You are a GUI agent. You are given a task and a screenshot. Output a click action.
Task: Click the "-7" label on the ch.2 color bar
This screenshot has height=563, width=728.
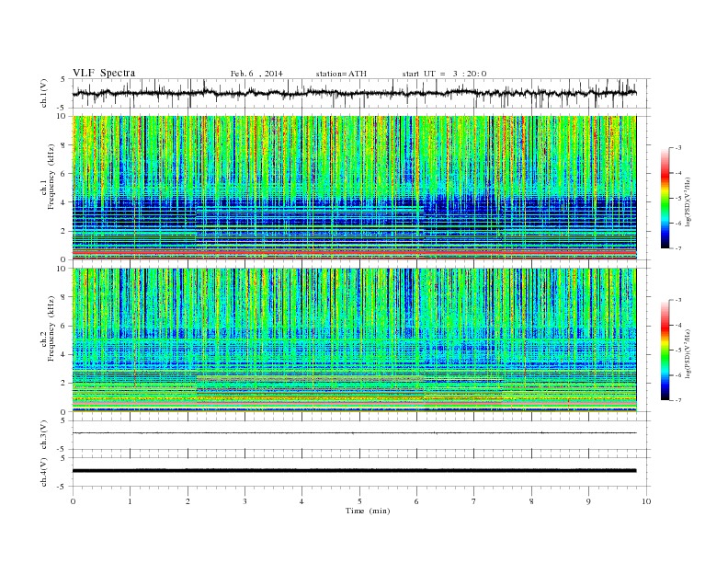pos(678,400)
